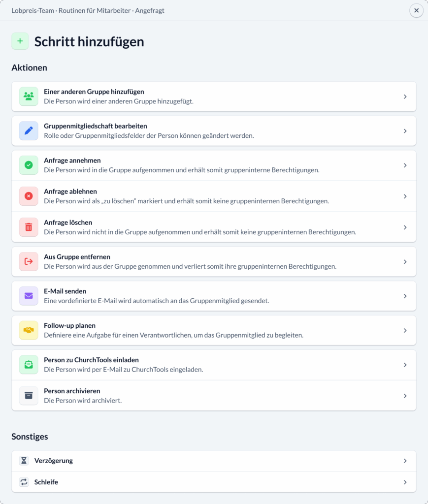The height and width of the screenshot is (504, 428).
Task: Choose Person zu ChurchTools einladen from the list
Action: (x=214, y=365)
